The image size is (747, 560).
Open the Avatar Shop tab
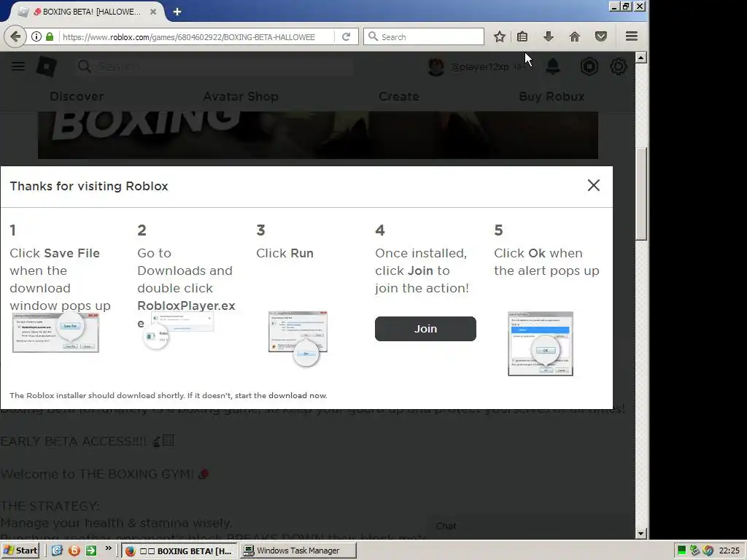tap(241, 96)
